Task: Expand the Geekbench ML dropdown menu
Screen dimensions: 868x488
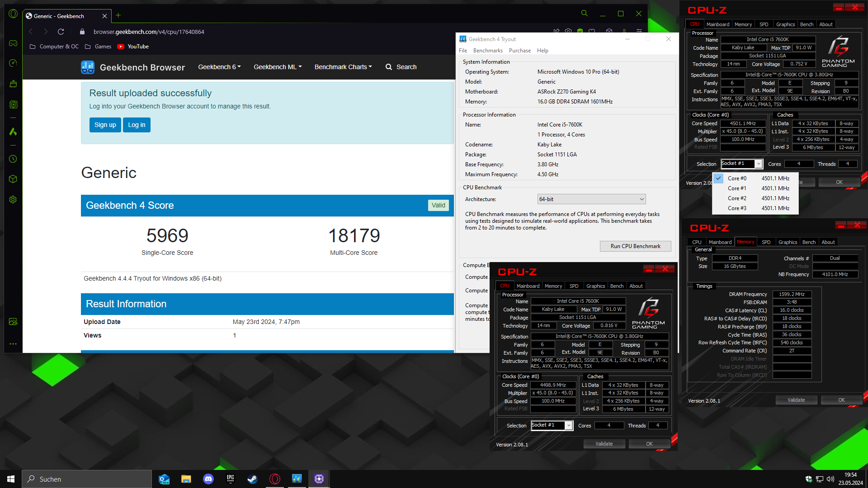Action: pos(278,67)
